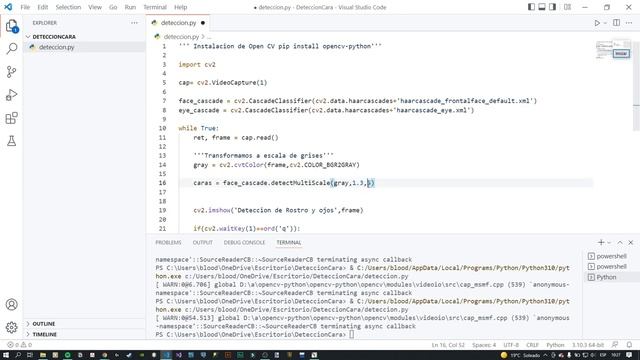Open Explorer Views and More Actions ellipsis
The height and width of the screenshot is (360, 640).
point(134,23)
